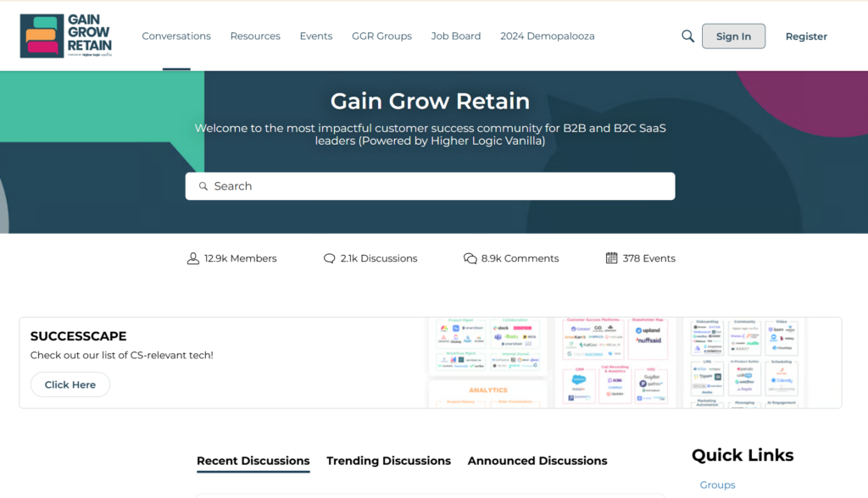The height and width of the screenshot is (498, 868).
Task: Click the Quick Links heading
Action: pos(743,456)
